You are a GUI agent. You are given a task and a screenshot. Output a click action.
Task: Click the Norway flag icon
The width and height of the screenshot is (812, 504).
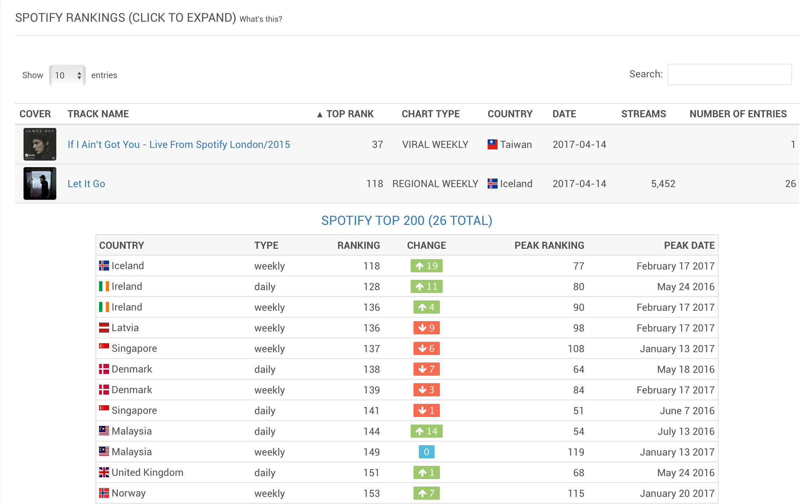[x=104, y=493]
